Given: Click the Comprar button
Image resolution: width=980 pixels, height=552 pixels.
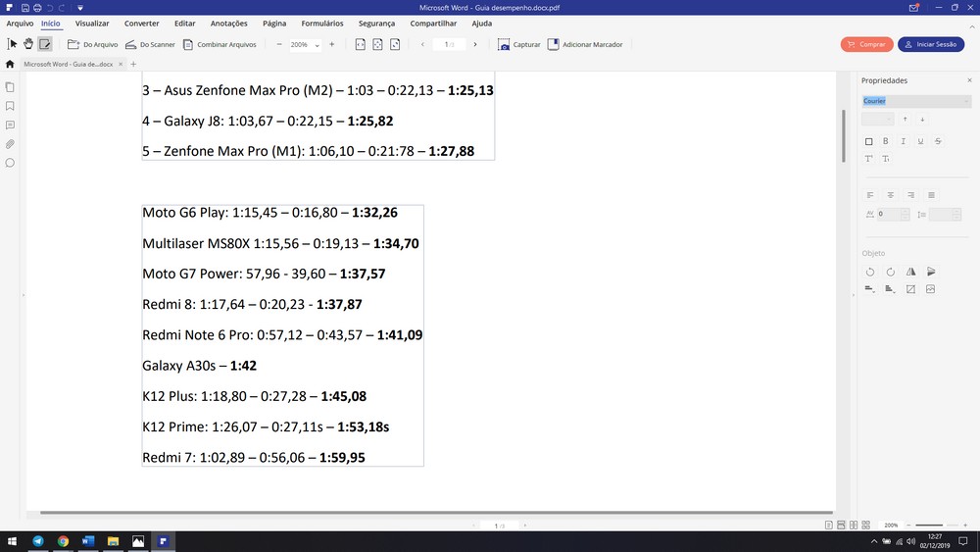Looking at the screenshot, I should [867, 44].
